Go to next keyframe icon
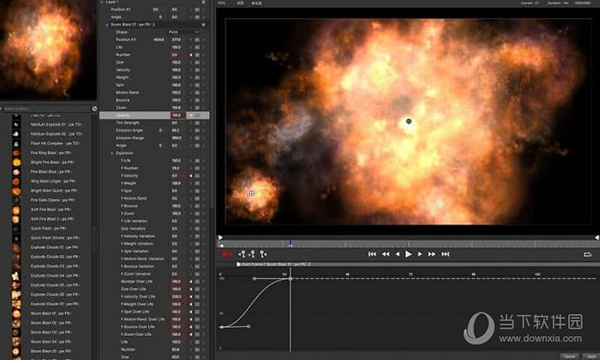Screen dimensions: 600x360 click(263, 254)
